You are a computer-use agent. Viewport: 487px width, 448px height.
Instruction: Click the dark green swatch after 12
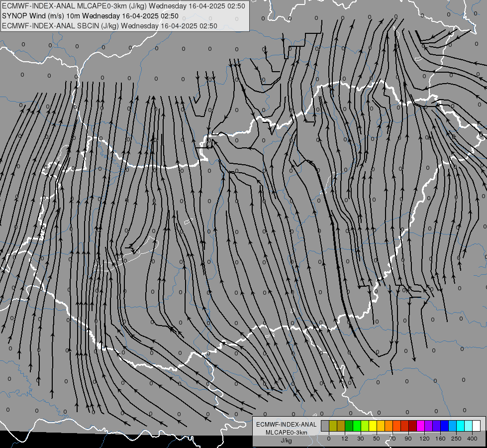point(349,426)
